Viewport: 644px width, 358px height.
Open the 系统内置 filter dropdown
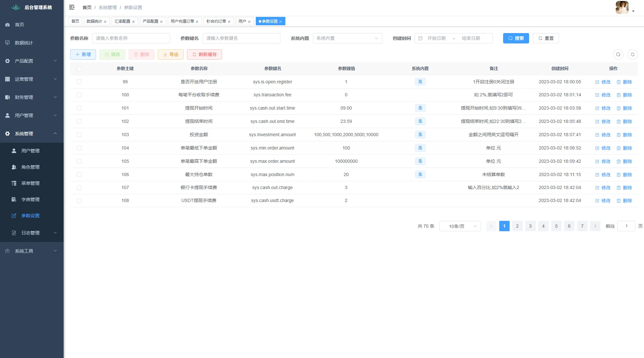347,38
